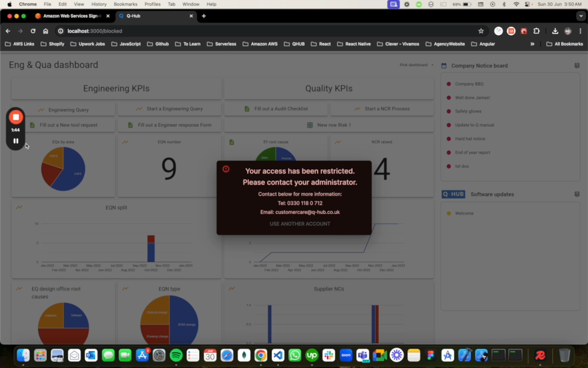Image resolution: width=588 pixels, height=368 pixels.
Task: Open Figma from the Dock
Action: coord(430,355)
